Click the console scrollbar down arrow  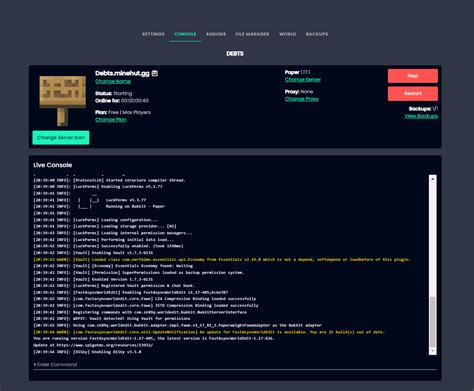(433, 351)
